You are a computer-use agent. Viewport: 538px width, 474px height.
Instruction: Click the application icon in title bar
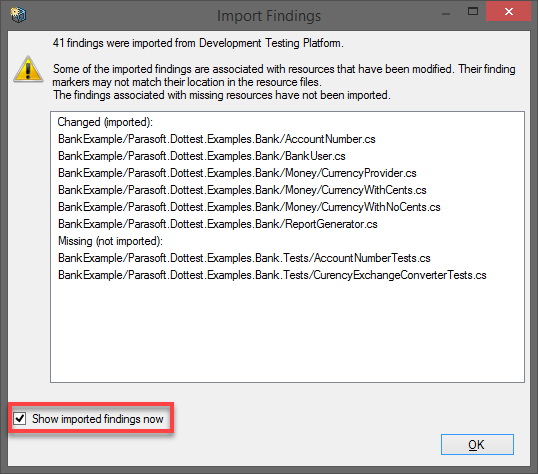pyautogui.click(x=18, y=14)
